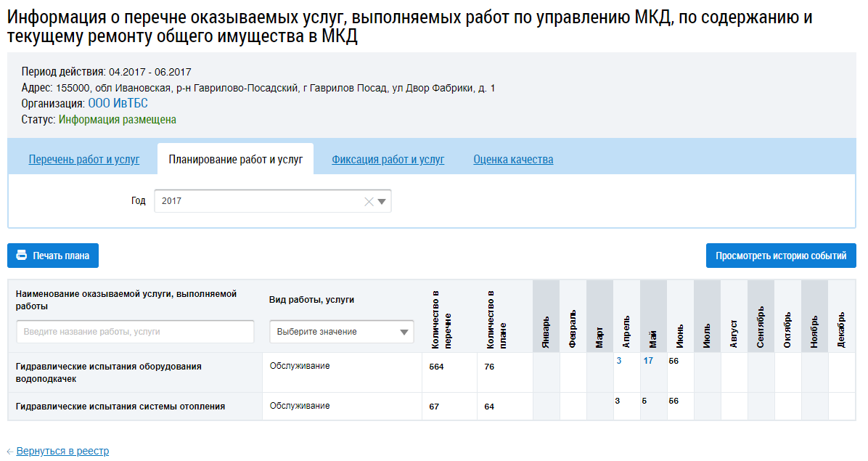Follow the Вернуться в реестр link
This screenshot has width=868, height=461.
(x=62, y=451)
